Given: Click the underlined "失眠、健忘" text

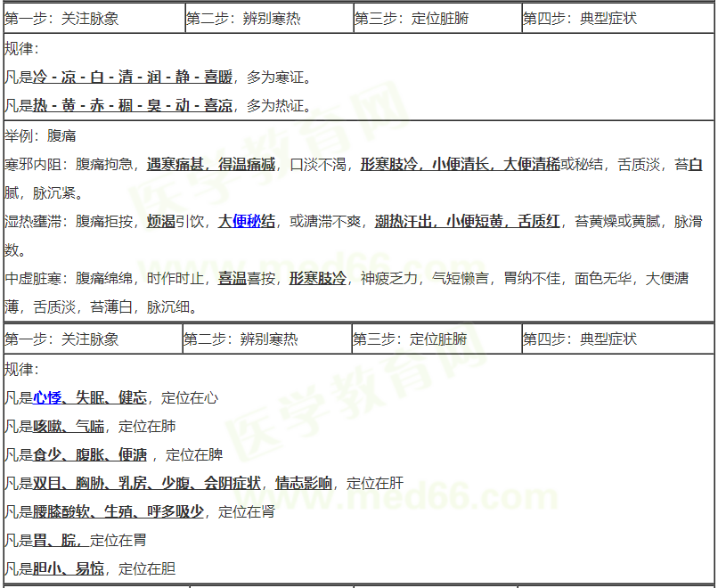Looking at the screenshot, I should click(x=110, y=397).
